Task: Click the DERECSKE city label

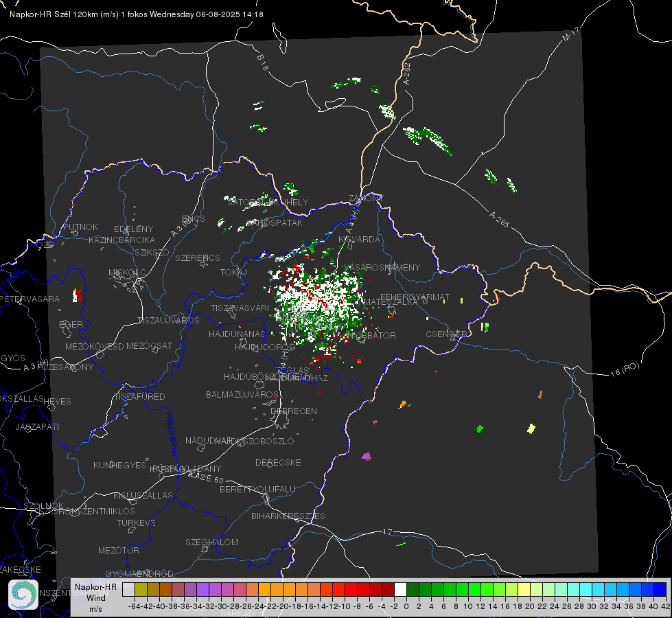Action: click(278, 462)
